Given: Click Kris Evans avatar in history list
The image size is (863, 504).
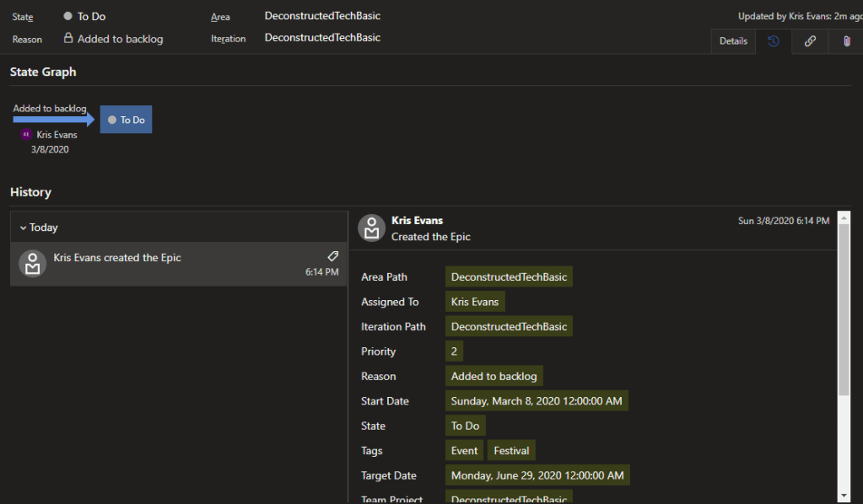Looking at the screenshot, I should 33,264.
